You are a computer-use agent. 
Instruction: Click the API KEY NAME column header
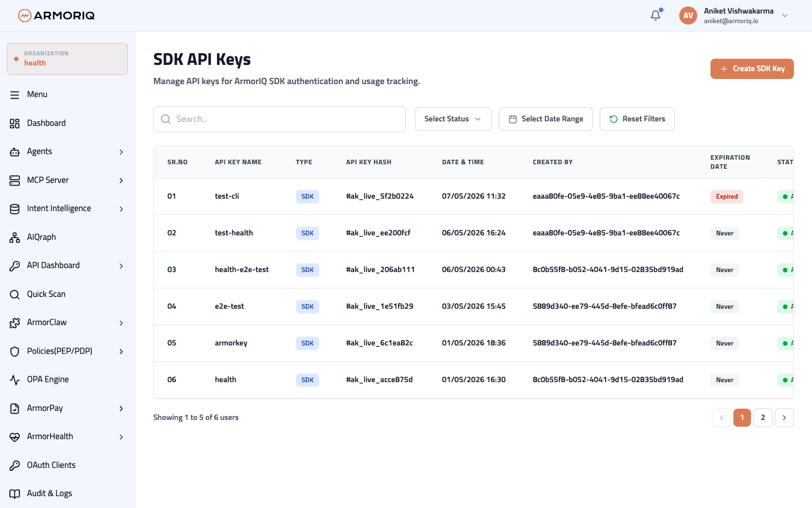238,162
